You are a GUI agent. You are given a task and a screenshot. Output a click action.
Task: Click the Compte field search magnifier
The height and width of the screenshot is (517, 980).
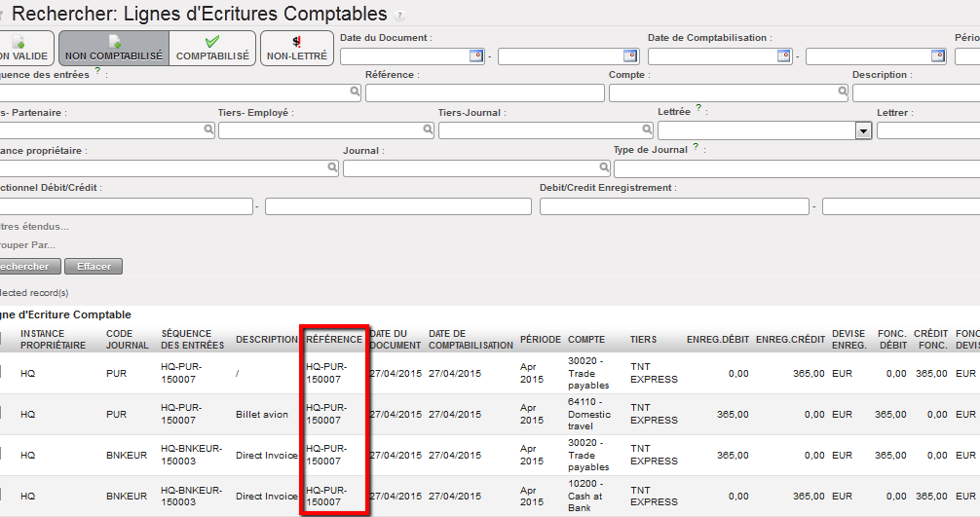click(842, 92)
